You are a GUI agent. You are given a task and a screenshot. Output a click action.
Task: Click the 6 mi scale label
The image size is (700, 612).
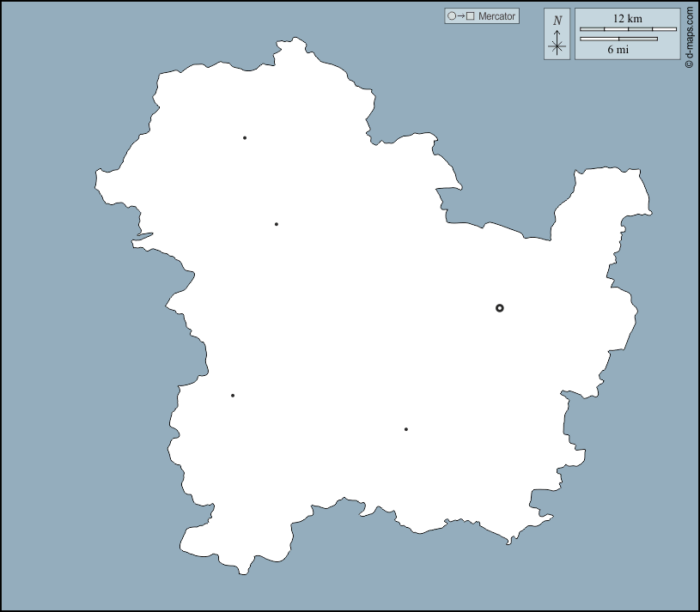(x=618, y=50)
